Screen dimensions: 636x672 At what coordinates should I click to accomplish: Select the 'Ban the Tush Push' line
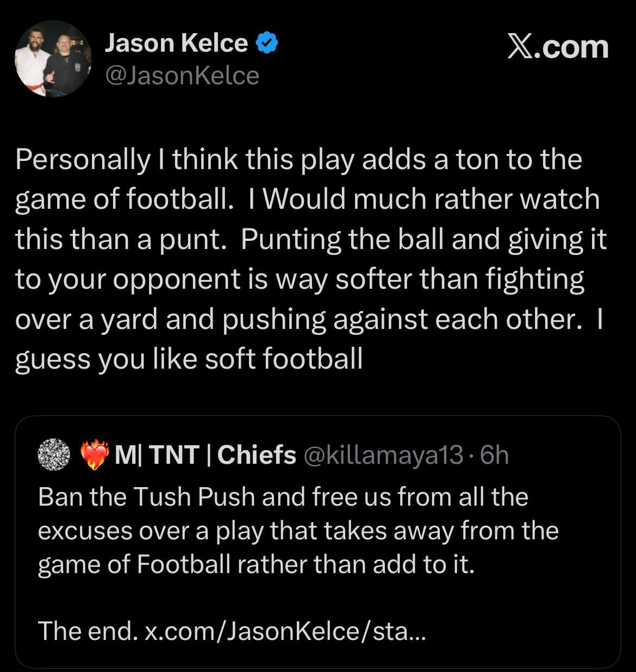283,496
